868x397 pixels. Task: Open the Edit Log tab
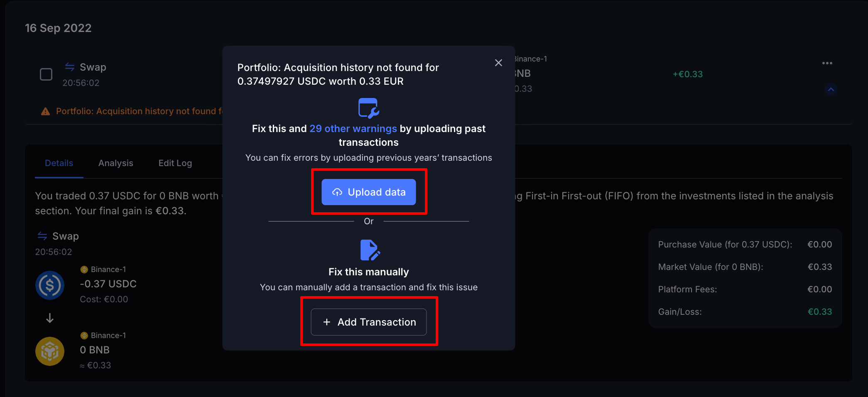coord(175,163)
